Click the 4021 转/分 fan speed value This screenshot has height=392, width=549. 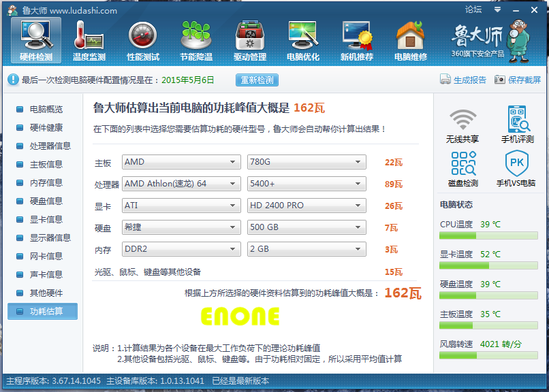501,344
